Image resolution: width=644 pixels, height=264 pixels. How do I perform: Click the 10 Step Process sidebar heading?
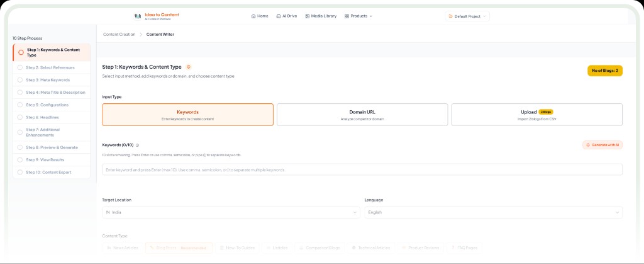point(27,38)
